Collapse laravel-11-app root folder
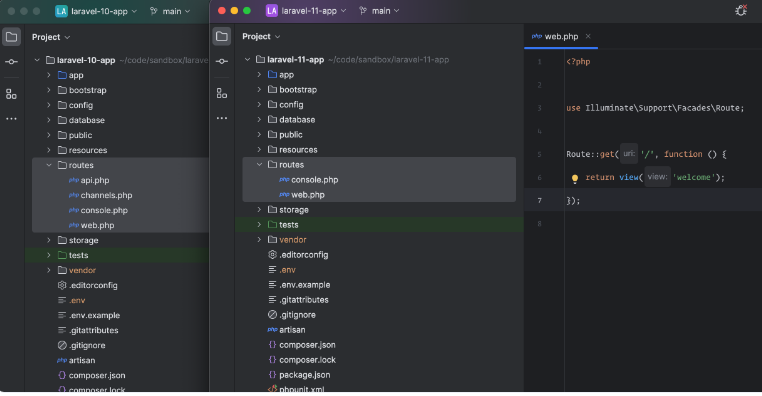 (x=247, y=60)
